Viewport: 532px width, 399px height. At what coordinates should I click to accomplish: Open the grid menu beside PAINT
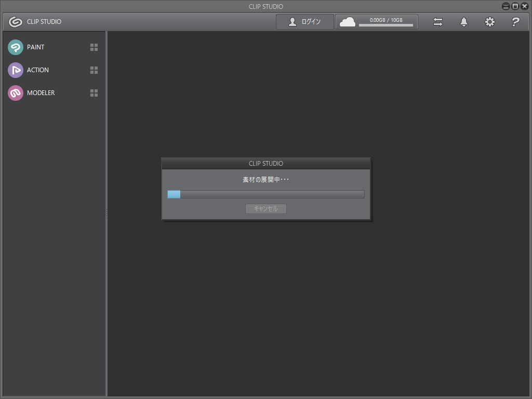94,47
